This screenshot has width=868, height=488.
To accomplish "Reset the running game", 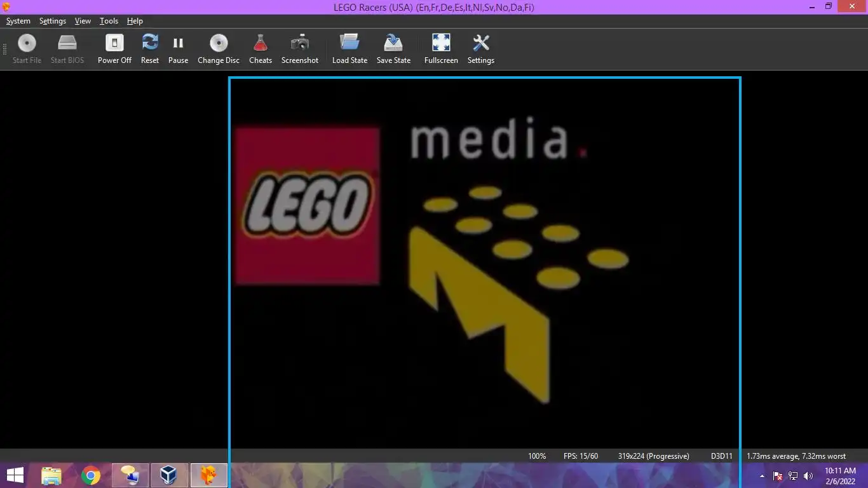I will [150, 49].
